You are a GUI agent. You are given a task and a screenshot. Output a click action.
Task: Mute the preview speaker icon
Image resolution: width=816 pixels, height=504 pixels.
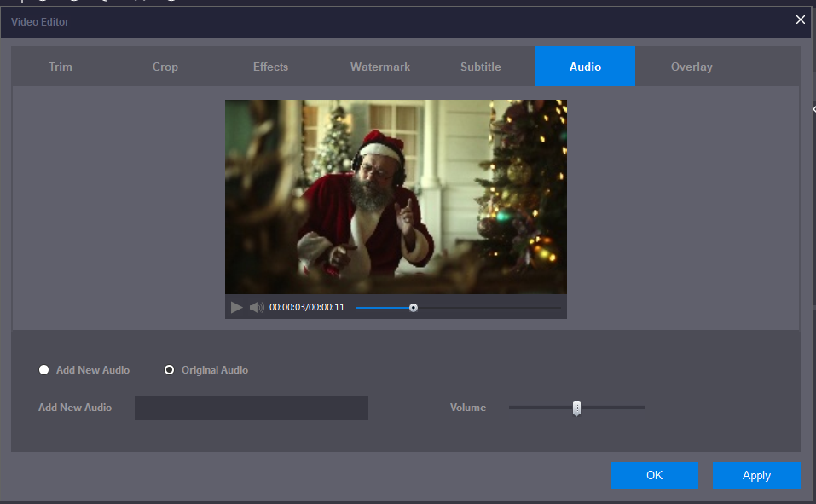click(x=257, y=307)
